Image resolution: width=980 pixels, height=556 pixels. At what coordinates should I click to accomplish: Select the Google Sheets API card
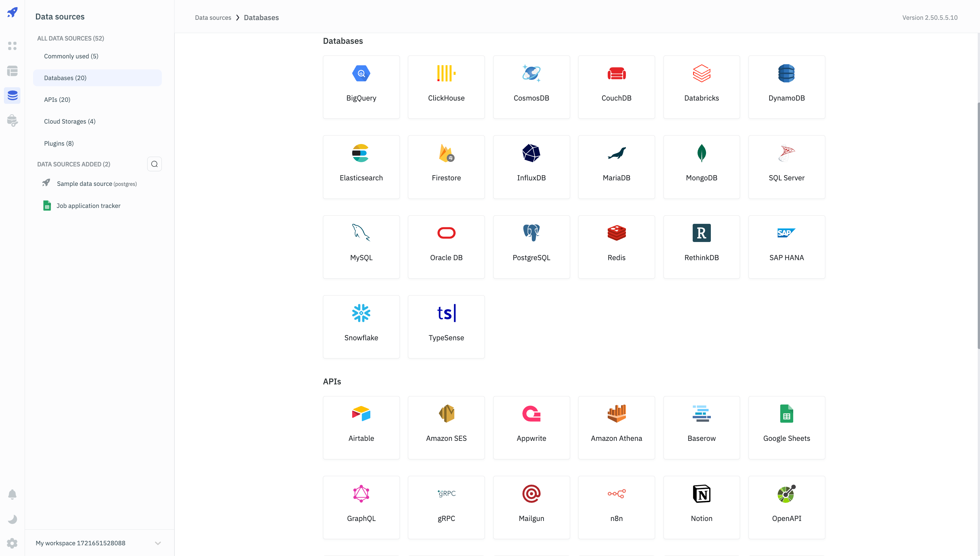787,428
